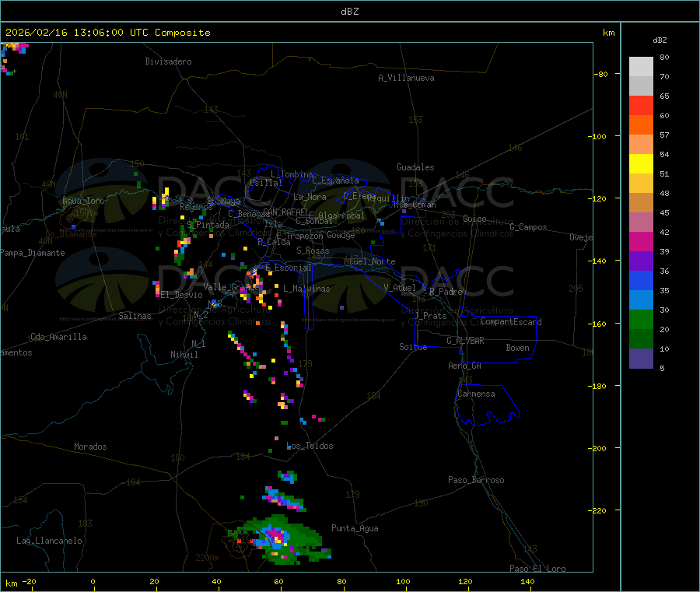Select the magenta 42 dBZ legend swatch
The width and height of the screenshot is (700, 592).
[x=641, y=241]
